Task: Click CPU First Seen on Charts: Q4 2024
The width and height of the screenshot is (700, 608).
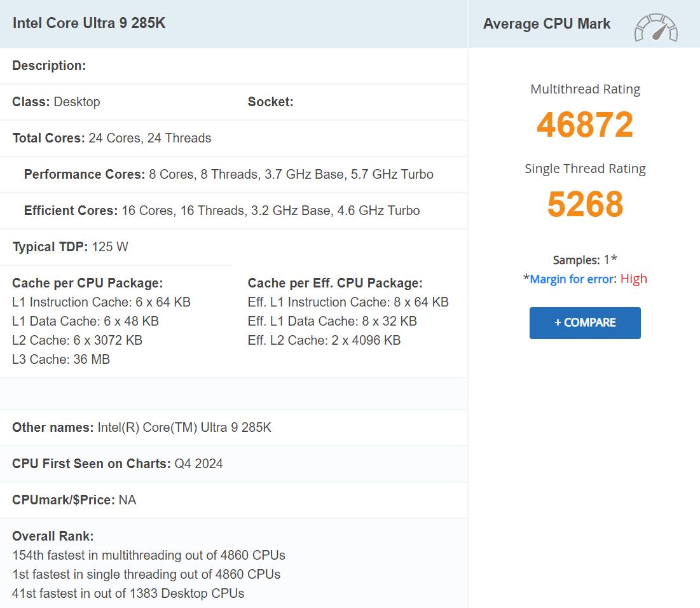Action: (x=118, y=464)
